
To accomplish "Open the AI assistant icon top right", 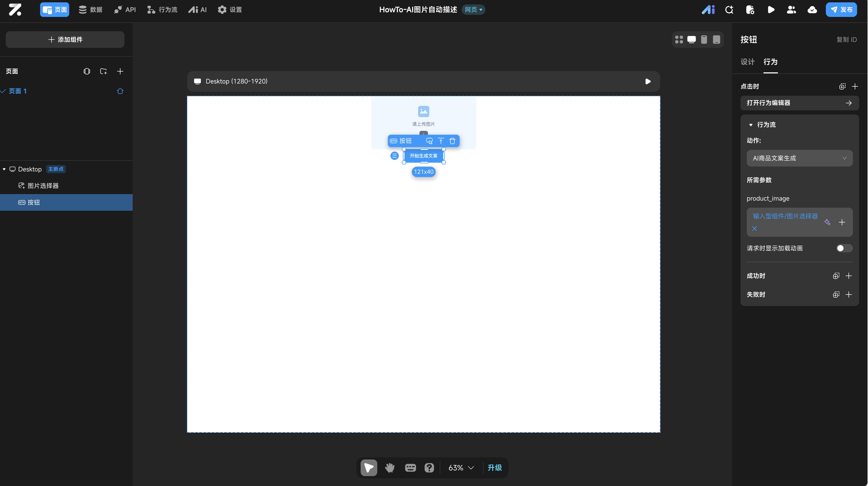I will [708, 10].
